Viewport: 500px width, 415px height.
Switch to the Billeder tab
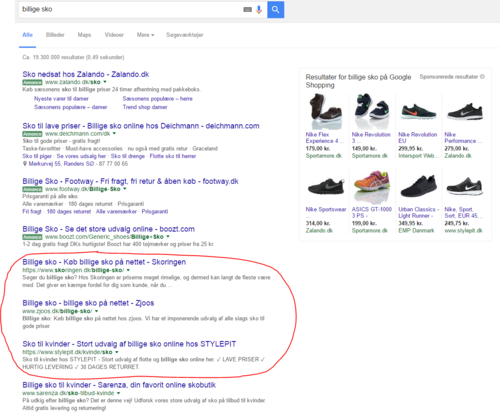click(x=55, y=35)
